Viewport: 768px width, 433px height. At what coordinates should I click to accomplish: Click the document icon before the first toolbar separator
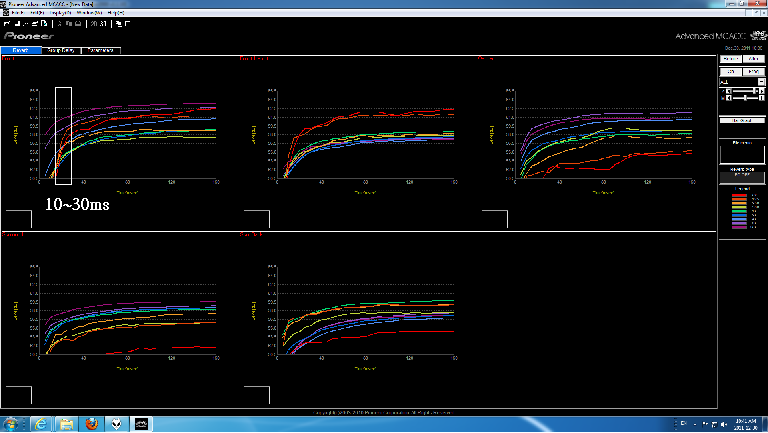[x=44, y=24]
